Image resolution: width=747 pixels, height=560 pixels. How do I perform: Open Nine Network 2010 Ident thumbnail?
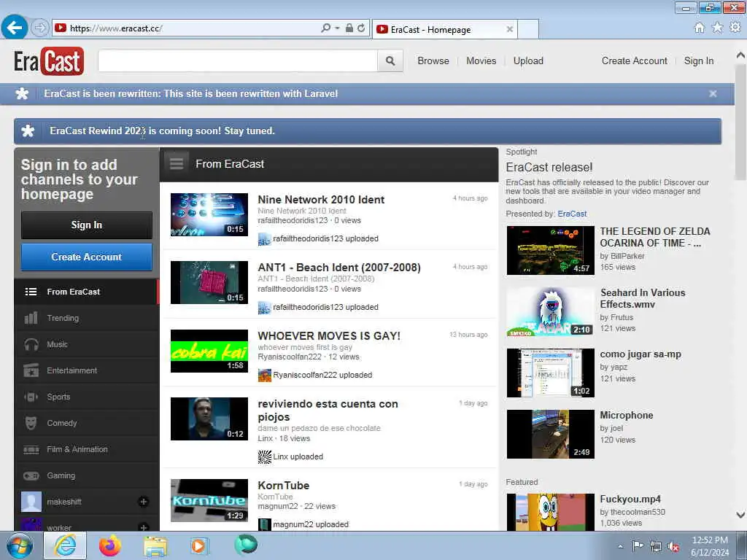click(x=209, y=215)
